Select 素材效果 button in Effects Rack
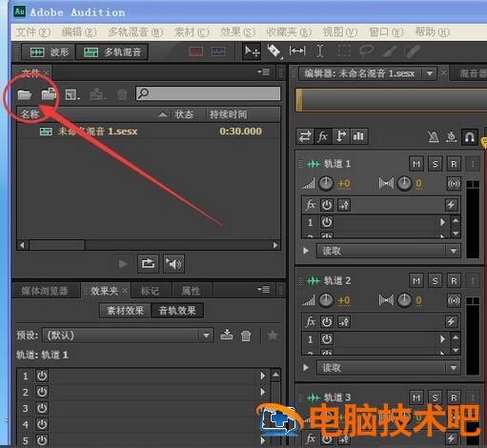 click(125, 311)
